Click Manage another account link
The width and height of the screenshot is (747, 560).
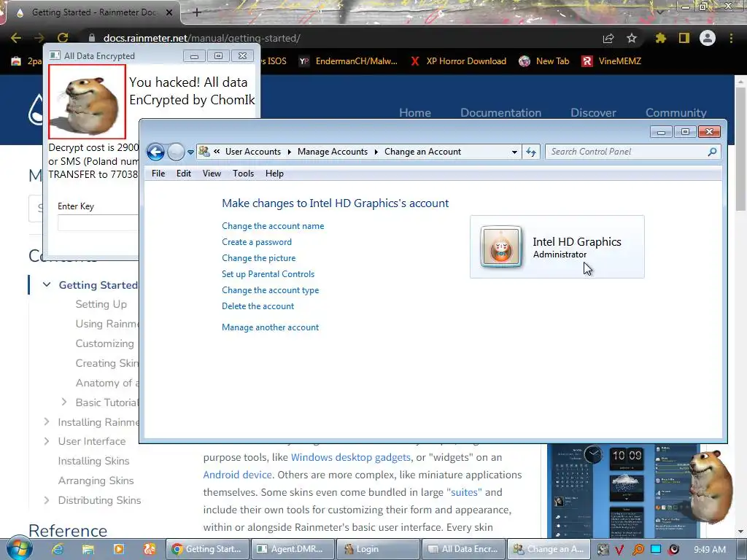[x=270, y=327]
